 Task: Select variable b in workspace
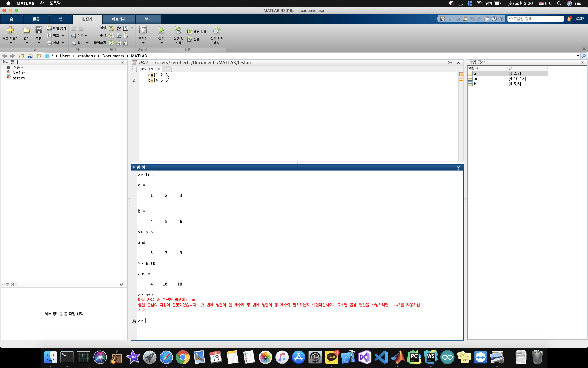pyautogui.click(x=508, y=84)
